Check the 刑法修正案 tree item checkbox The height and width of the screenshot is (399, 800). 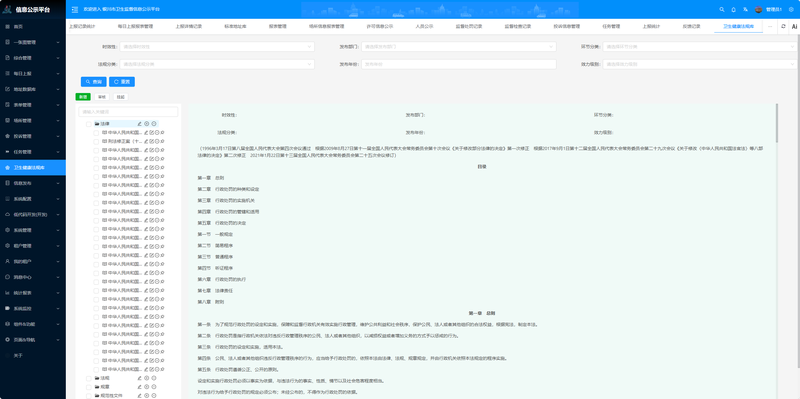point(96,141)
